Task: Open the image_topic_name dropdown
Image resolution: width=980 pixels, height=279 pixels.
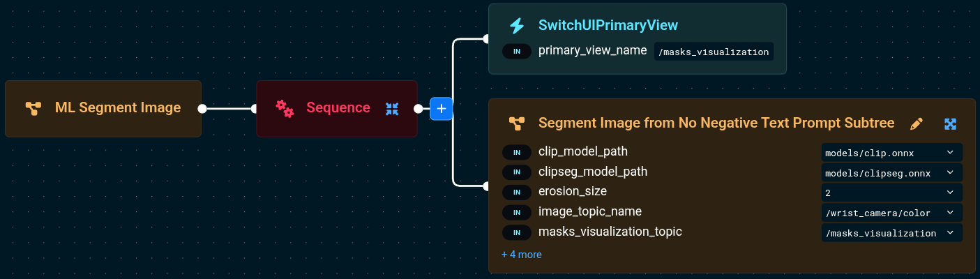Action: pyautogui.click(x=891, y=213)
